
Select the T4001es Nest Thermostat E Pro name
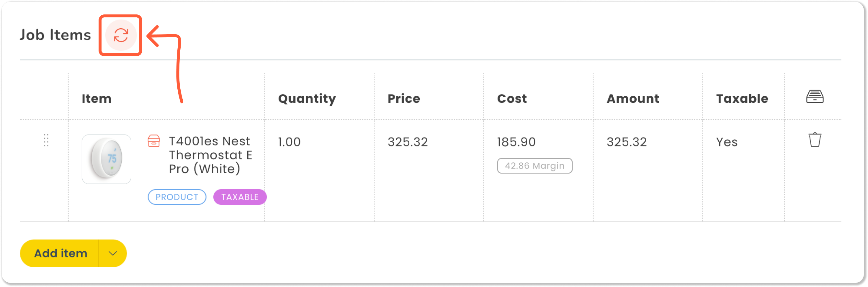coord(211,155)
